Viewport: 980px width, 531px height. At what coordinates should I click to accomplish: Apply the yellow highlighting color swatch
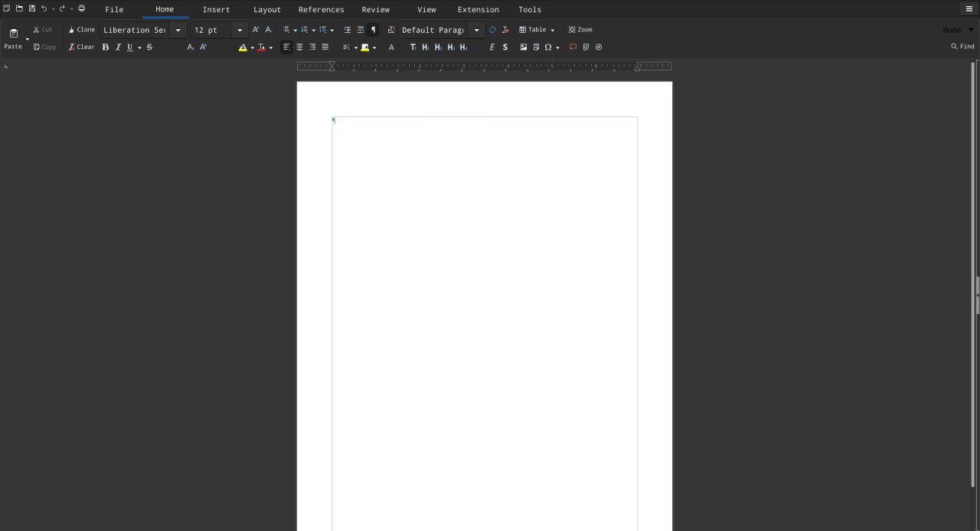(243, 48)
